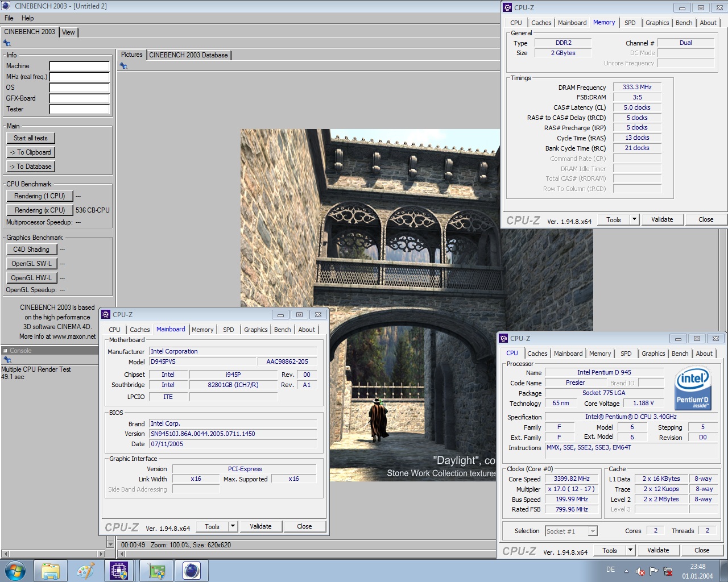728x582 pixels.
Task: Click the To Clipboard button
Action: (31, 152)
